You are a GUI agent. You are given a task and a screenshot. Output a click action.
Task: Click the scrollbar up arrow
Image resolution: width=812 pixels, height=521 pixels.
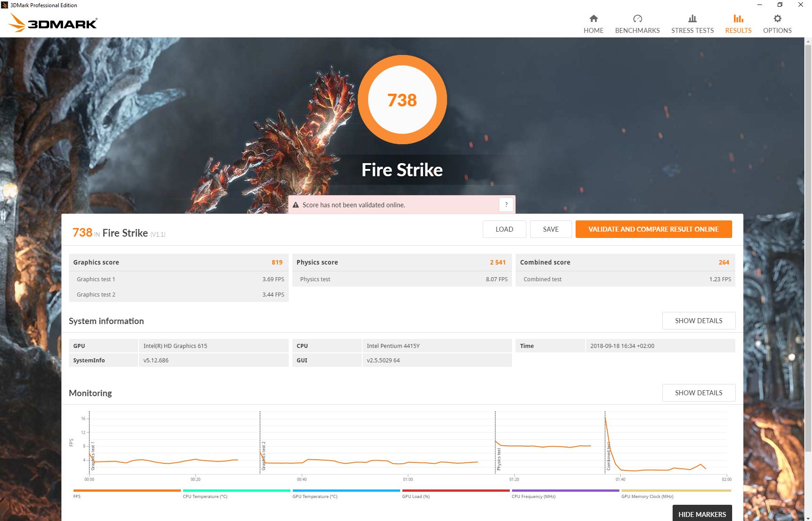[x=808, y=41]
